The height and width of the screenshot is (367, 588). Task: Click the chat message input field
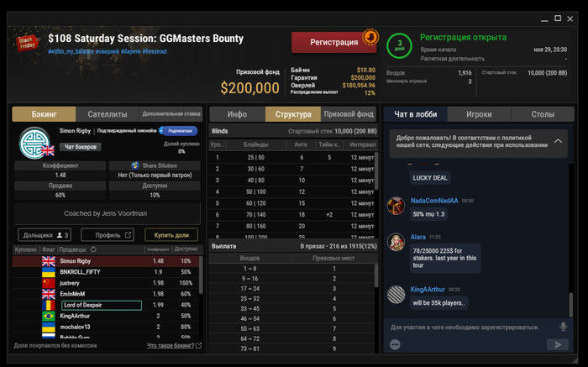coord(465,328)
